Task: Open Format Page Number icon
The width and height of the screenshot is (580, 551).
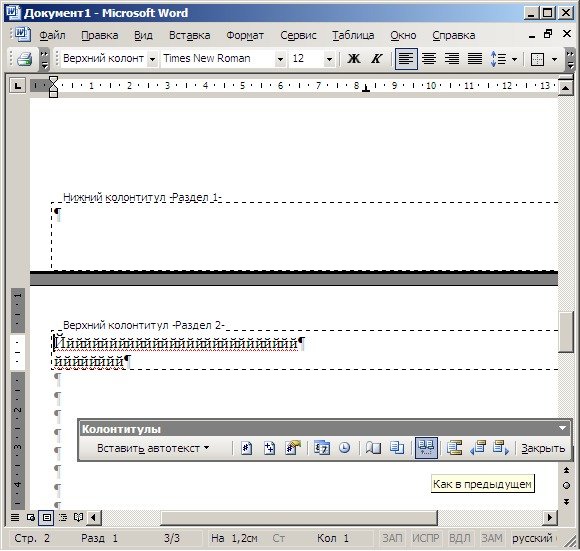Action: [x=293, y=448]
